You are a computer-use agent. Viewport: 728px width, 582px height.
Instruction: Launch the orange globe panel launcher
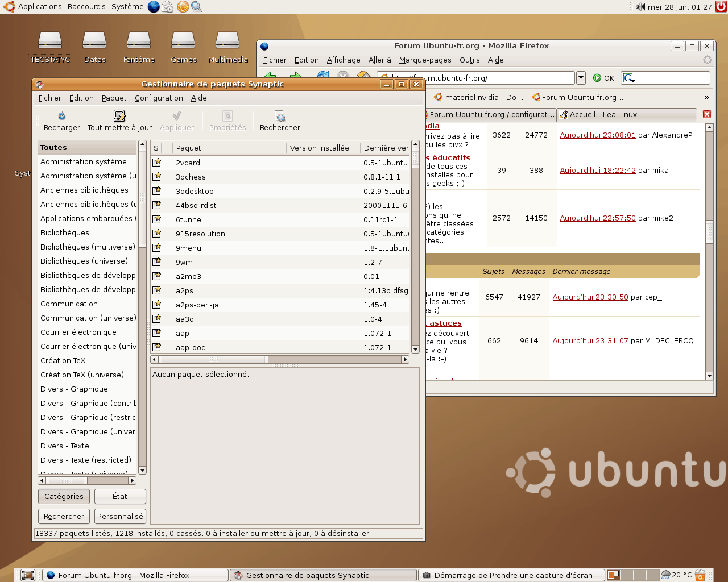183,7
